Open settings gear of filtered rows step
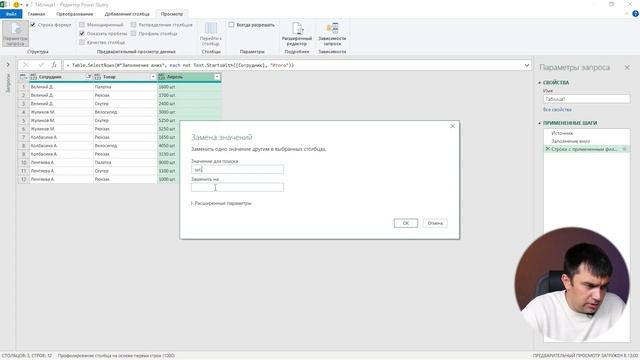 coord(624,149)
